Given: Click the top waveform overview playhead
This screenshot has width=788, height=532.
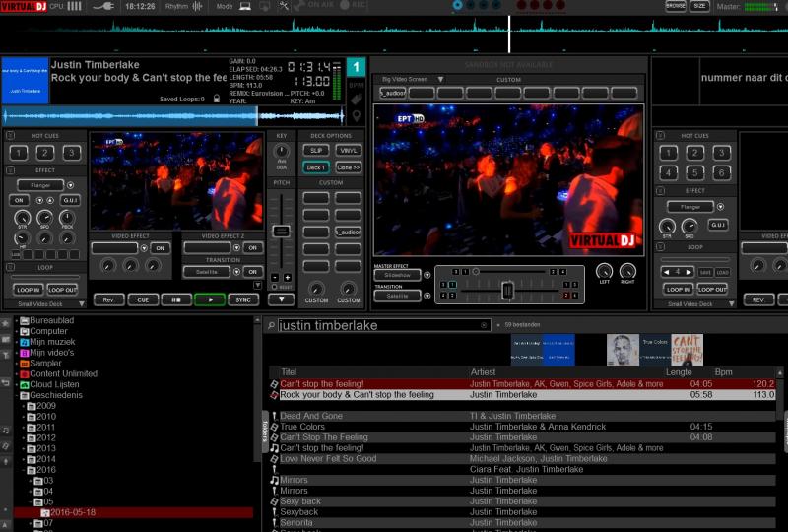Looking at the screenshot, I should (509, 34).
